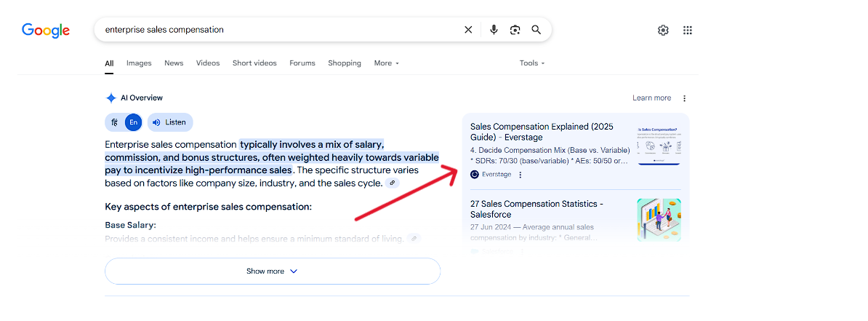Click the Everstage favicon icon
The image size is (868, 321).
[x=475, y=175]
